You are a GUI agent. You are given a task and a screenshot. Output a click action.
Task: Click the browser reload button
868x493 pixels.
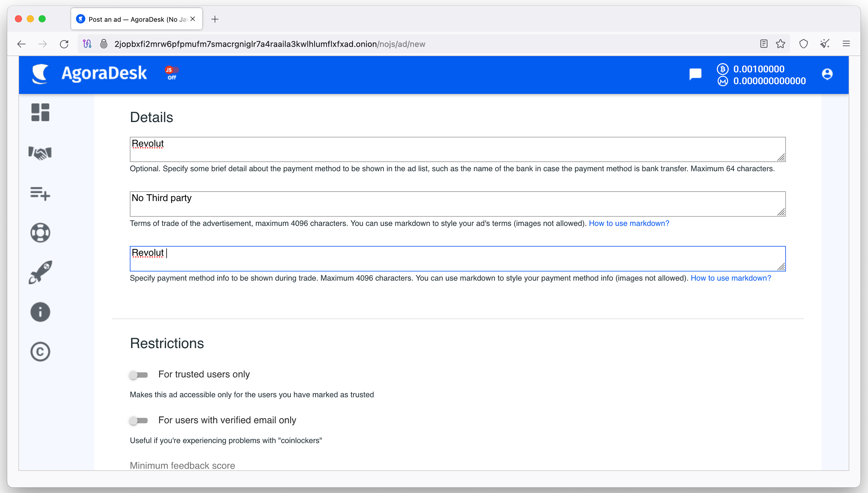point(64,44)
